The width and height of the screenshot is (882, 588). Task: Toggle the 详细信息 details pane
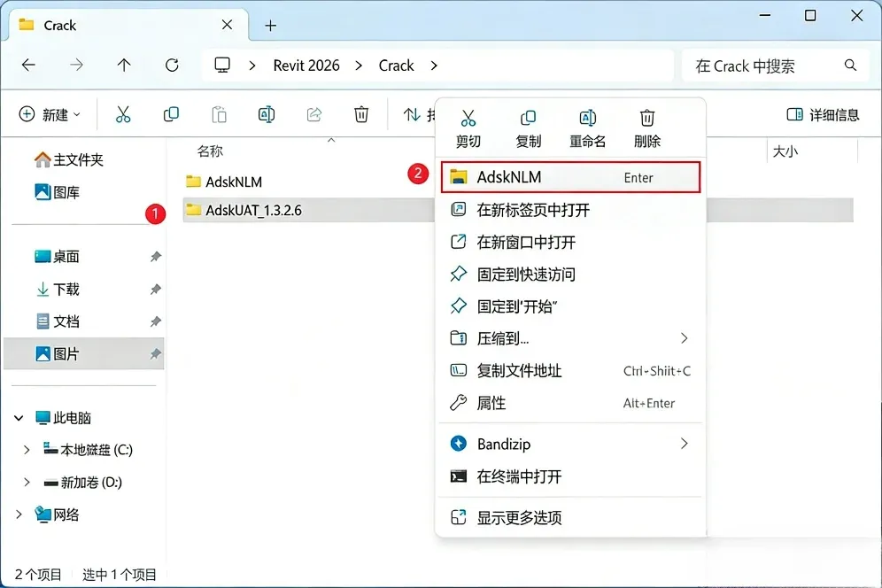tap(823, 115)
